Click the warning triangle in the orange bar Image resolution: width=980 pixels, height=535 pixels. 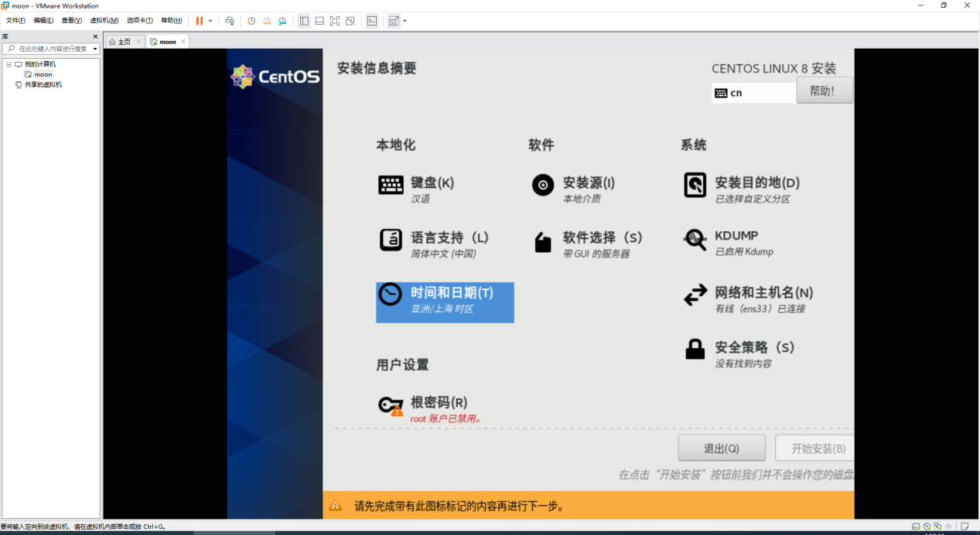click(335, 506)
